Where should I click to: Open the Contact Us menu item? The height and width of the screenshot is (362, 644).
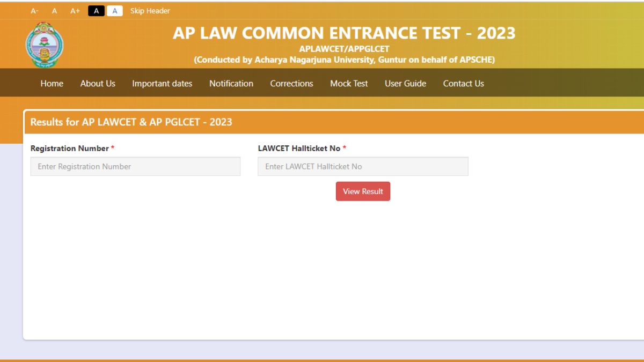tap(463, 83)
